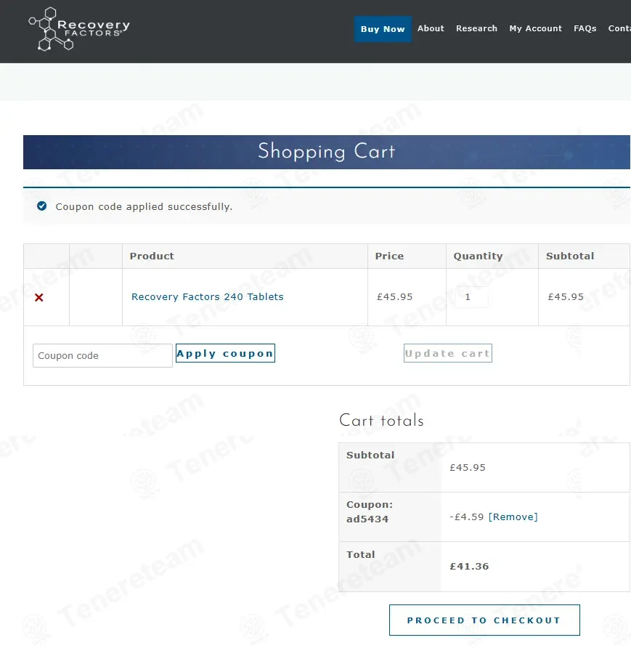Click the Total label
Image resolution: width=631 pixels, height=672 pixels.
(360, 554)
